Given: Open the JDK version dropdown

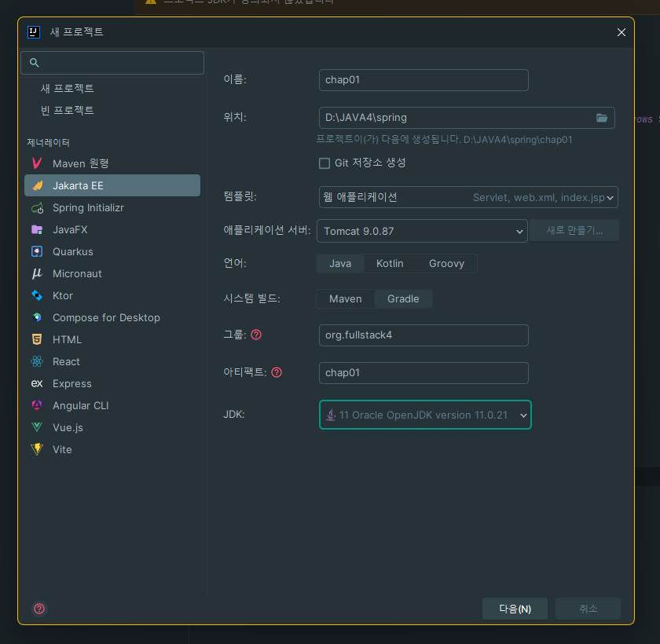Looking at the screenshot, I should (x=425, y=415).
